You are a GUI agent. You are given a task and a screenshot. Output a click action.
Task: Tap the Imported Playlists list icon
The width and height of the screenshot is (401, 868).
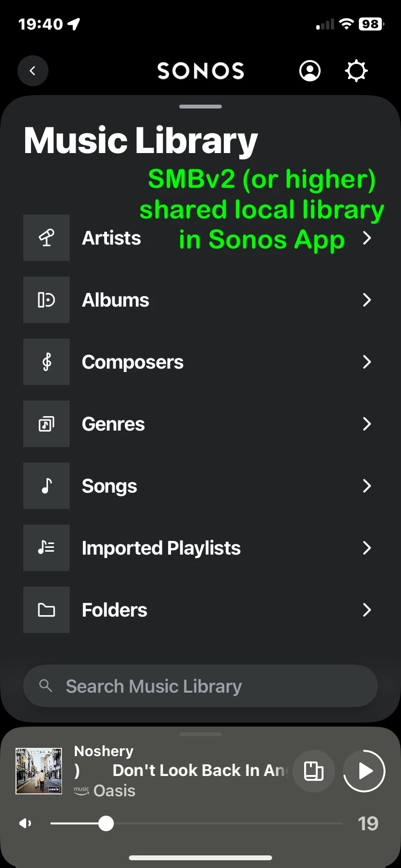[46, 548]
